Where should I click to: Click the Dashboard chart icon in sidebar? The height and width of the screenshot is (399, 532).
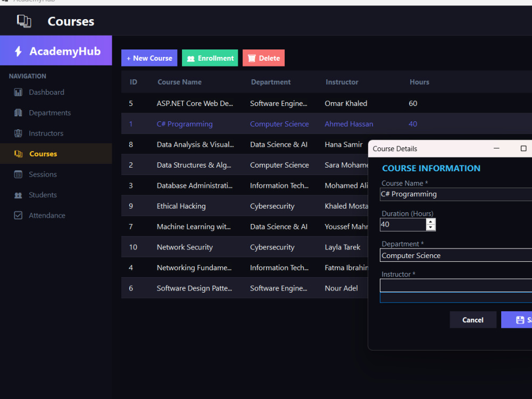point(18,92)
